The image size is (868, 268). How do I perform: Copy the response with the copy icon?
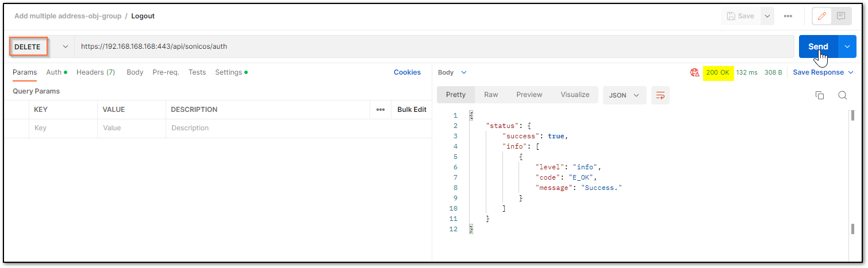820,95
